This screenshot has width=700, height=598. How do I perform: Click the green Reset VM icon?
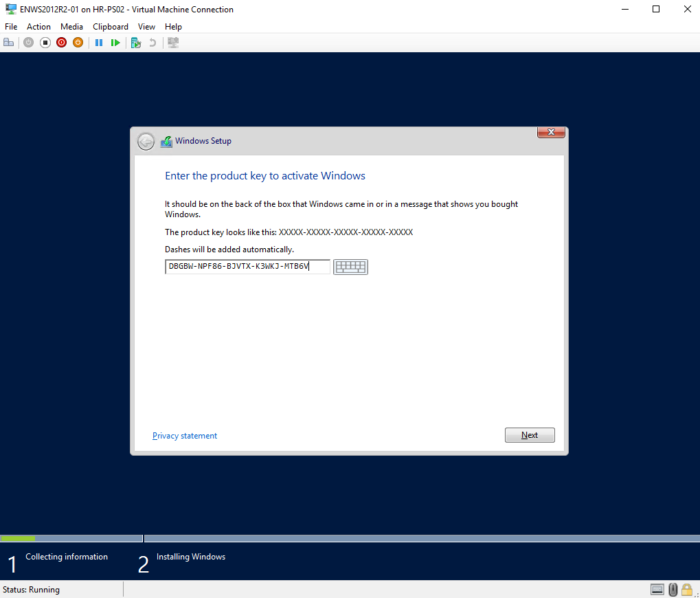115,43
